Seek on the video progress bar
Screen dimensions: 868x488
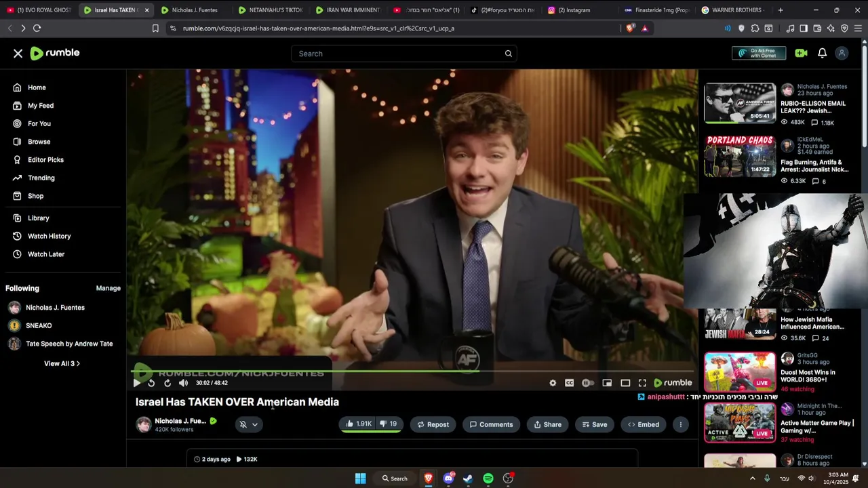tap(412, 371)
